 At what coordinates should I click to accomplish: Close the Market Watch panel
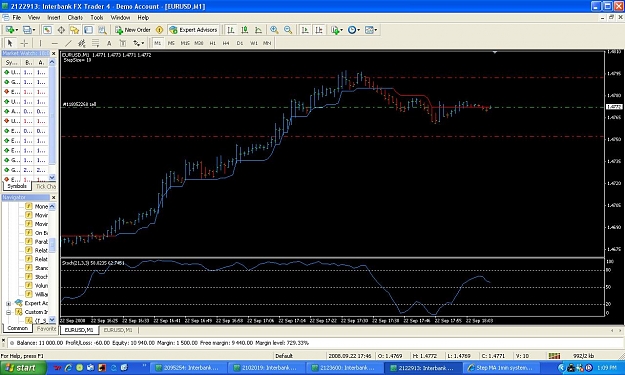(53, 53)
